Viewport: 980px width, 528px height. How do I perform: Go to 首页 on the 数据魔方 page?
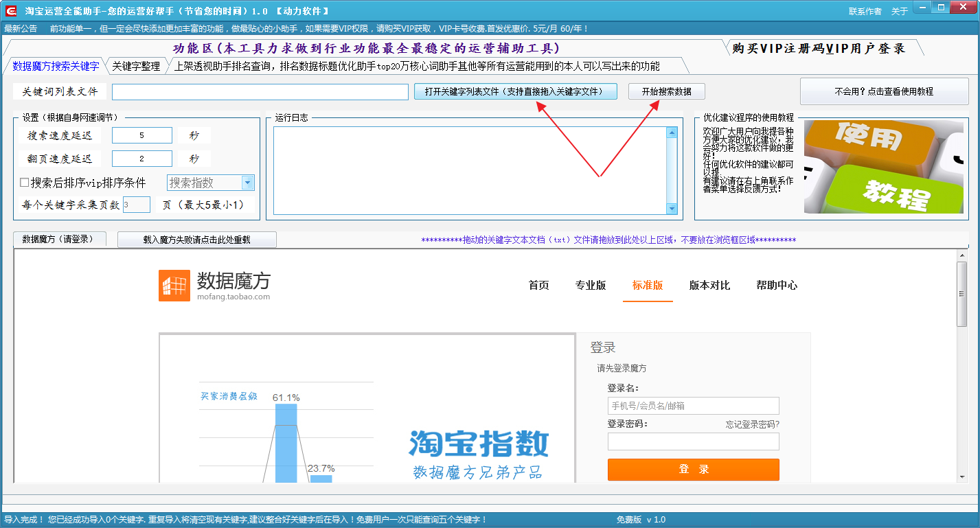(x=539, y=285)
